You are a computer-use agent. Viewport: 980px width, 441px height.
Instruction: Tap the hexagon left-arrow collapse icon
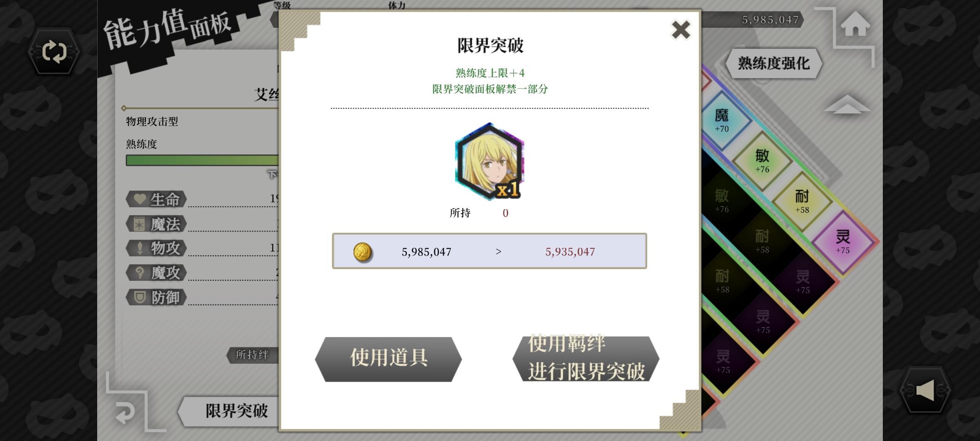(x=925, y=390)
